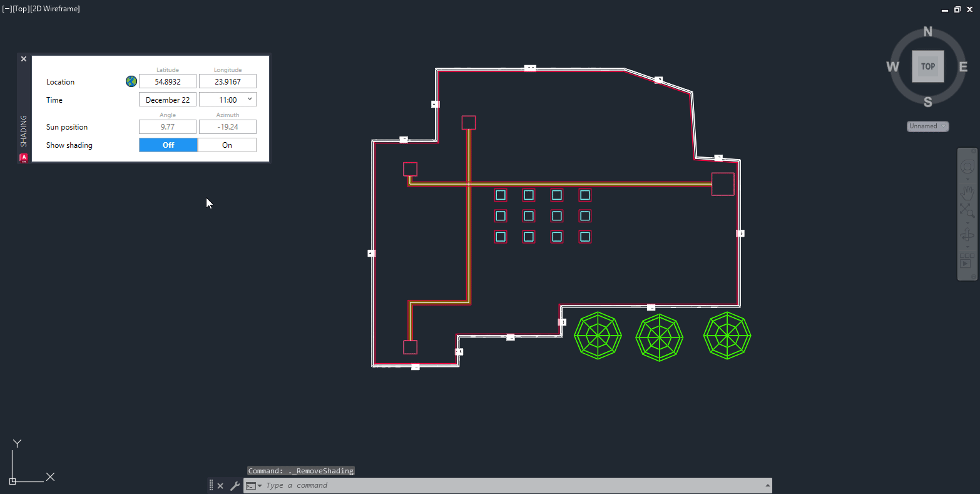Image resolution: width=980 pixels, height=494 pixels.
Task: Click the W compass direction on ViewCube
Action: [x=893, y=67]
